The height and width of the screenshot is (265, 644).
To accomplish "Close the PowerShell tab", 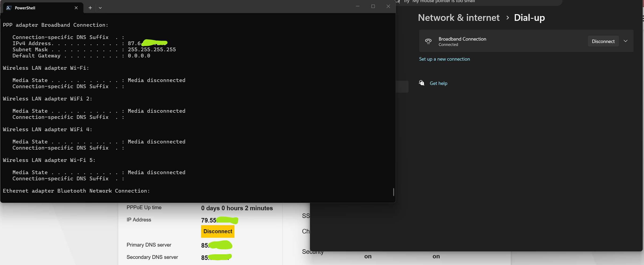I will tap(76, 8).
